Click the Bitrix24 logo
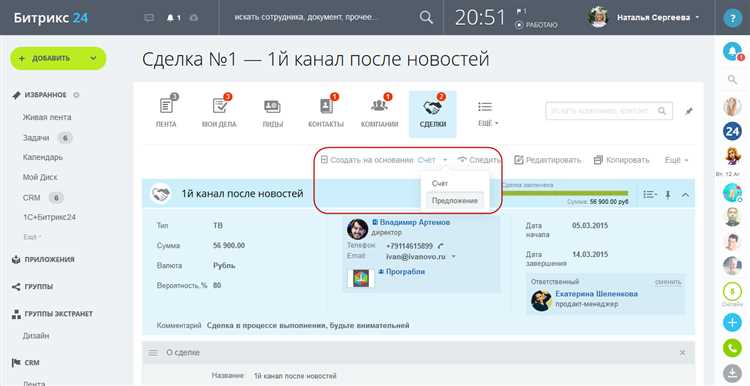The image size is (750, 386). pyautogui.click(x=50, y=18)
